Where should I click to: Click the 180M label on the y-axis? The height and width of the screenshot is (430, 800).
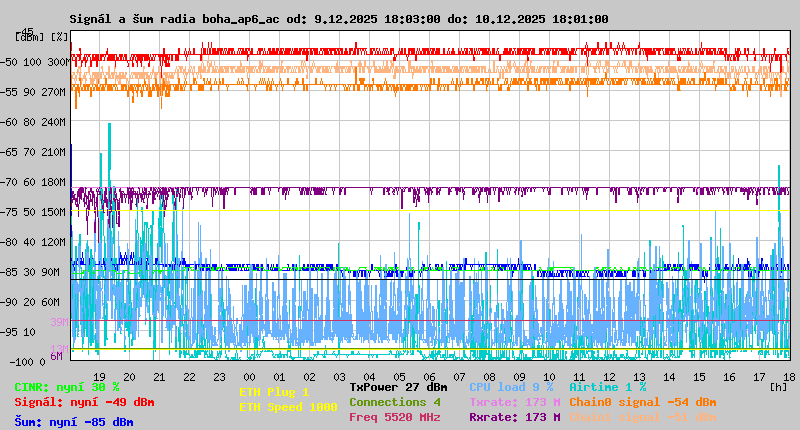pos(55,182)
